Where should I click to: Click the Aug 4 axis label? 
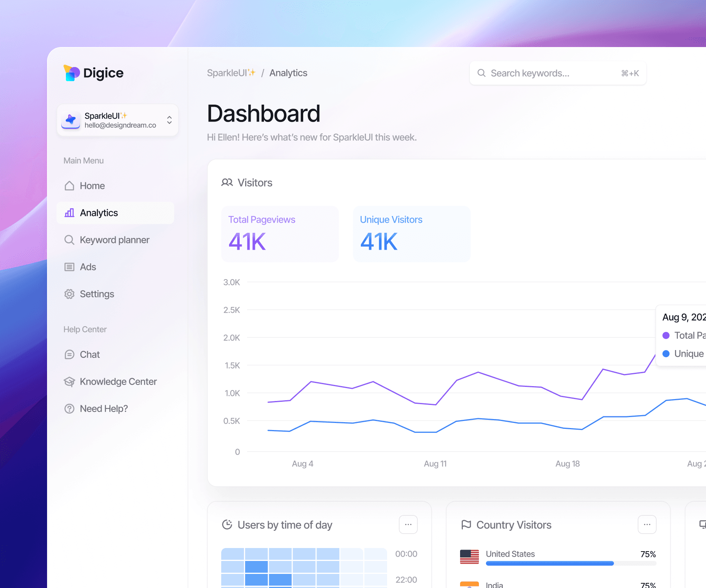(x=303, y=464)
